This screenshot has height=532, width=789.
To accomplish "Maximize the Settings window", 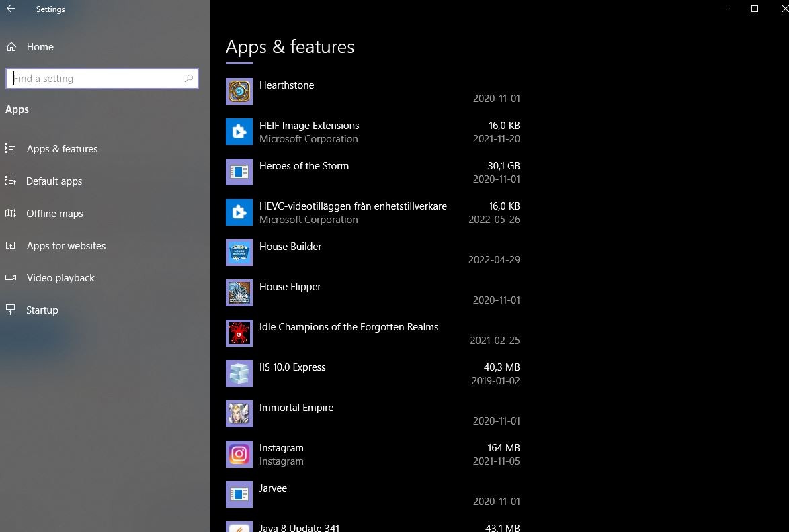I will tap(754, 9).
